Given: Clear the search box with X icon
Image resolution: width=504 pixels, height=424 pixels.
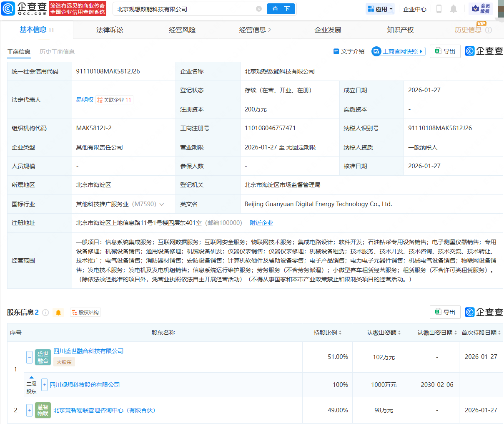Looking at the screenshot, I should tap(259, 9).
